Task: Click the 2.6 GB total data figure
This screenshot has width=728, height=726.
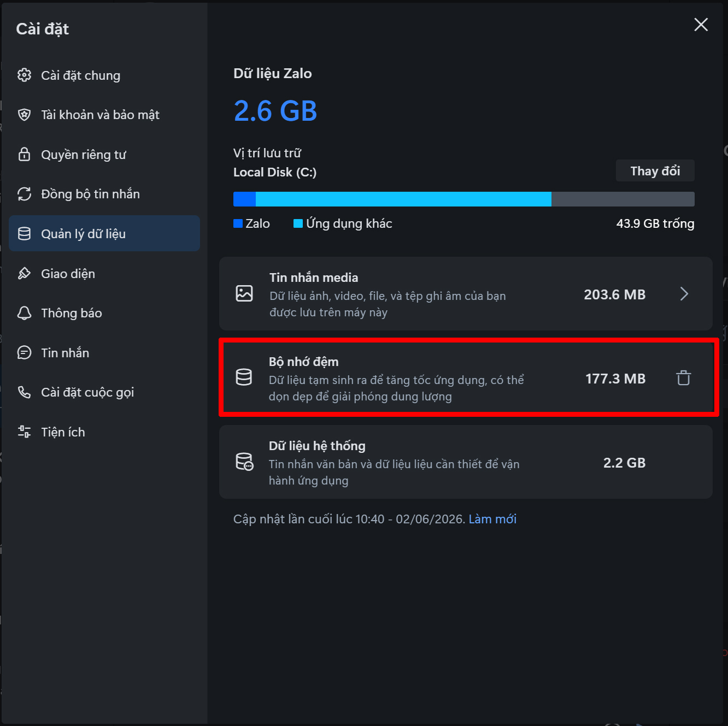Action: click(x=275, y=111)
